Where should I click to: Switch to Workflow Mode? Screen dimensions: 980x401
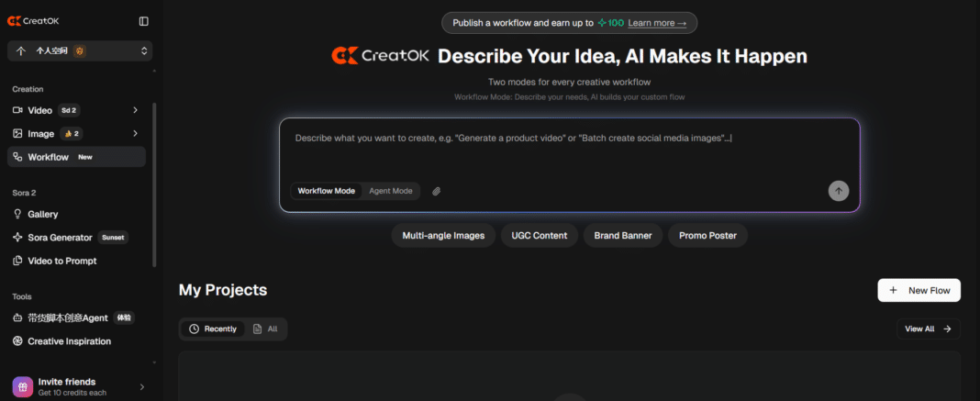pyautogui.click(x=326, y=191)
